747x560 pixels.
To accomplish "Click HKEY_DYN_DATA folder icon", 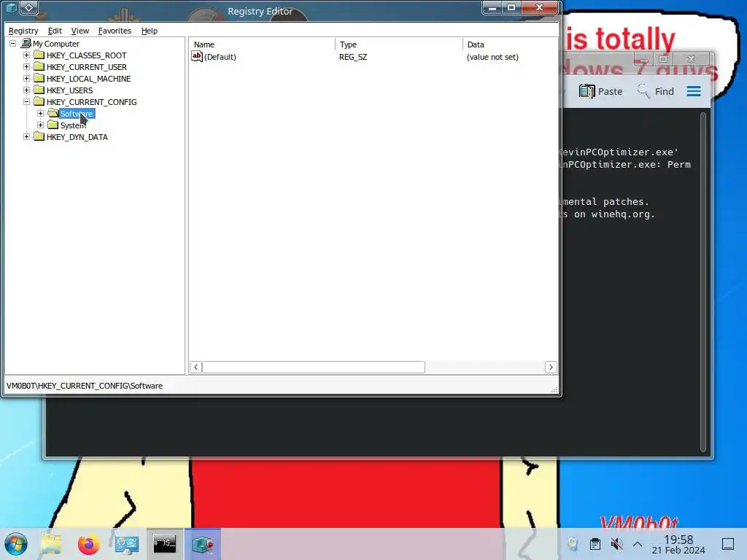I will click(x=39, y=136).
